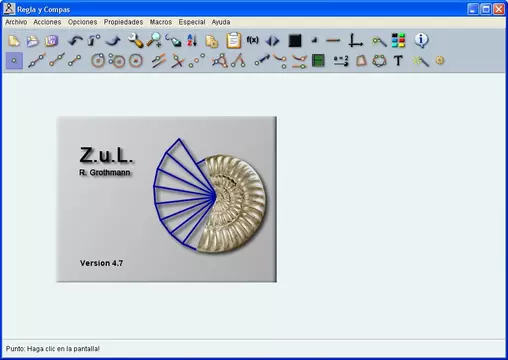Select the Ray tool
The image size is (508, 360).
[57, 61]
